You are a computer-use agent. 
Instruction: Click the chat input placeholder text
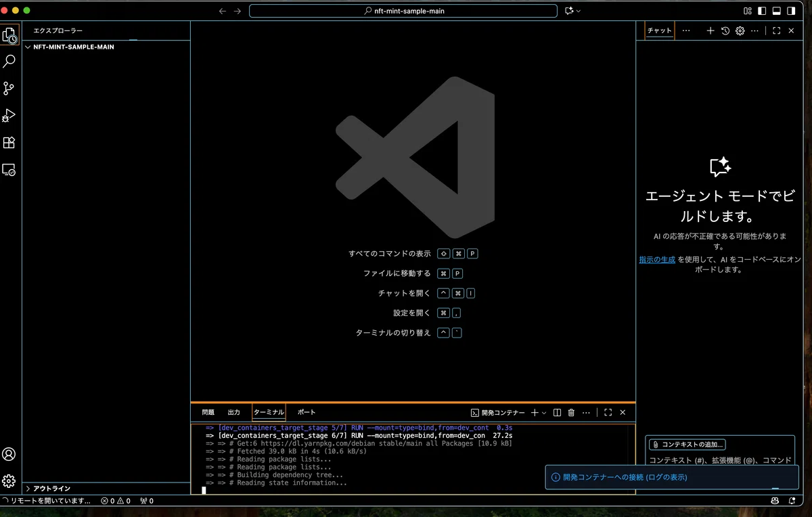720,460
